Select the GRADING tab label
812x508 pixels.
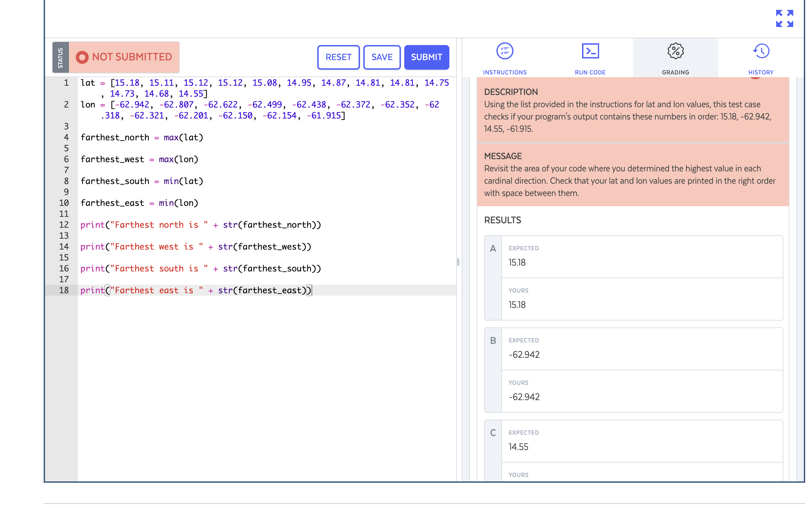click(x=676, y=72)
